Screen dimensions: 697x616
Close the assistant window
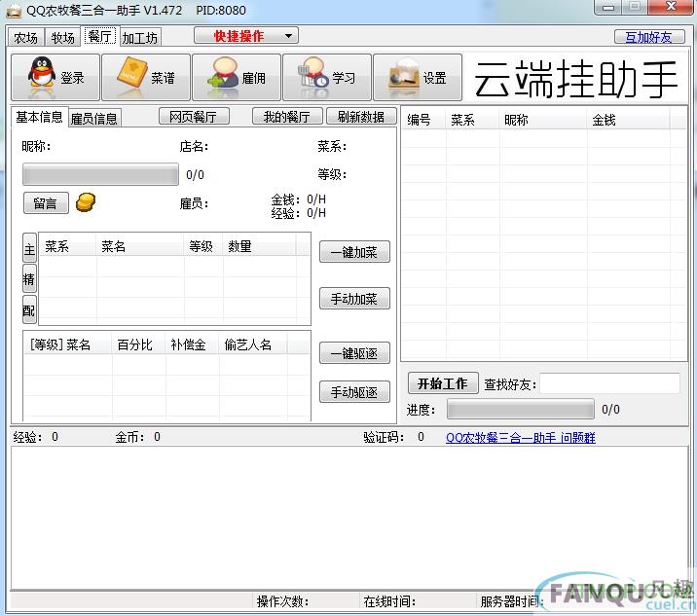click(672, 7)
